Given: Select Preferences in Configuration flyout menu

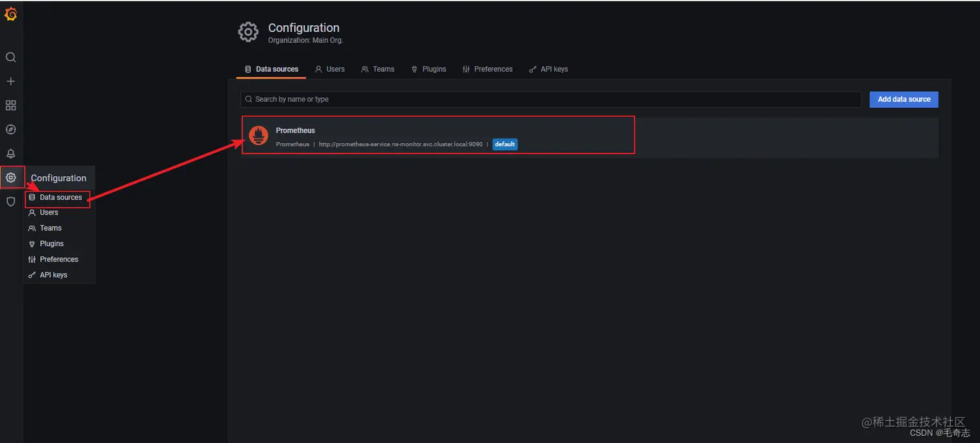Looking at the screenshot, I should click(x=59, y=259).
